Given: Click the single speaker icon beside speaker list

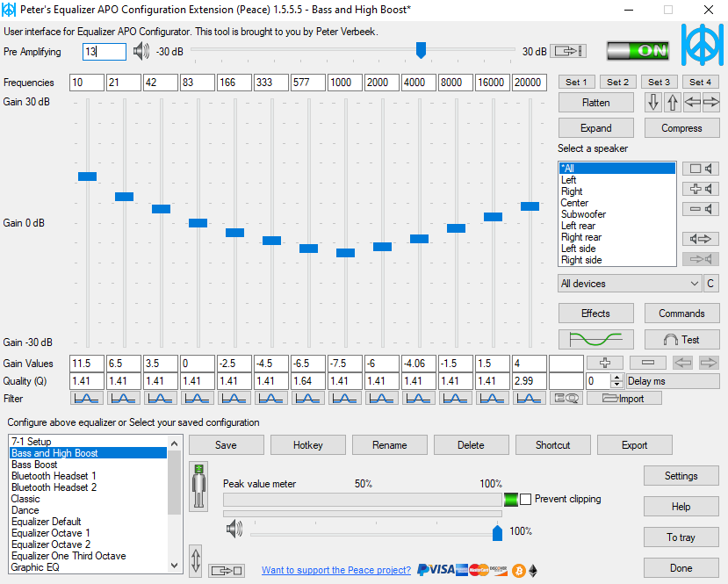Looking at the screenshot, I should 701,169.
